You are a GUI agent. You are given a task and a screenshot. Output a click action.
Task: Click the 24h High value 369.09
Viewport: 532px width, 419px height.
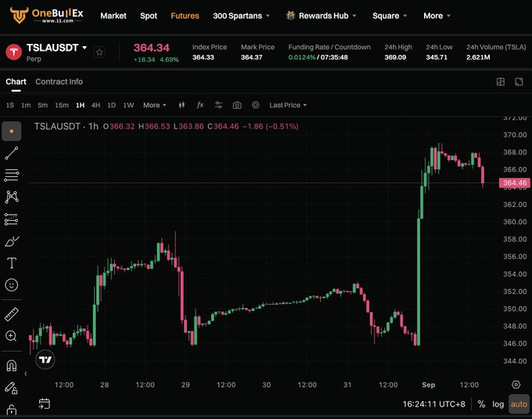click(395, 57)
